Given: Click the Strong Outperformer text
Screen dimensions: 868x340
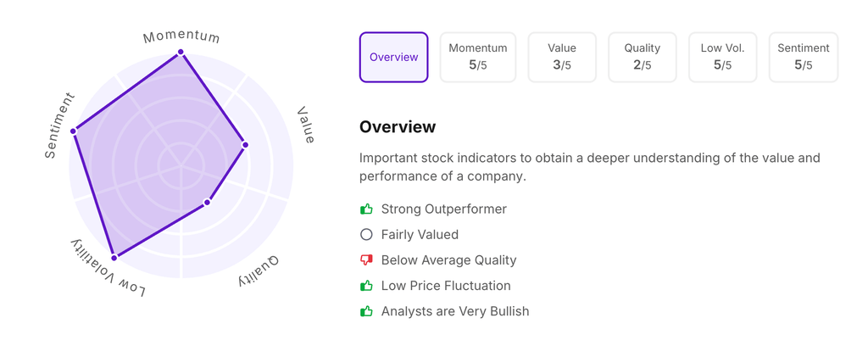Looking at the screenshot, I should point(443,209).
